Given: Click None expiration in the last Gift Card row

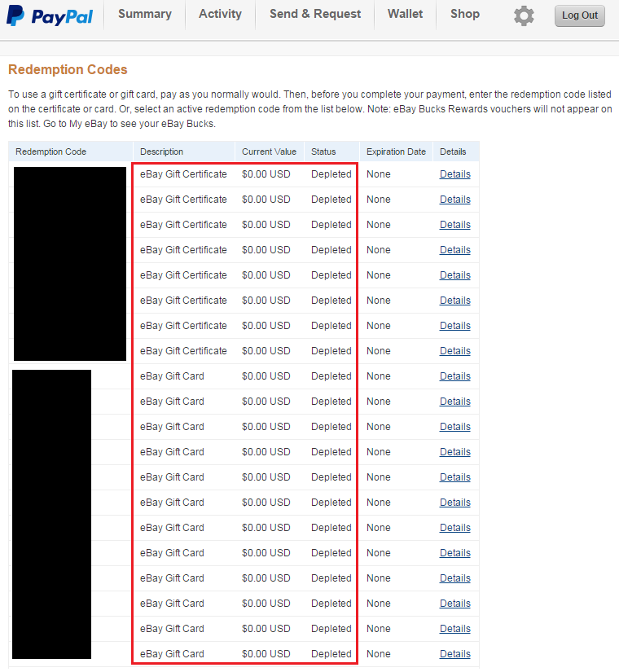Looking at the screenshot, I should coord(378,655).
